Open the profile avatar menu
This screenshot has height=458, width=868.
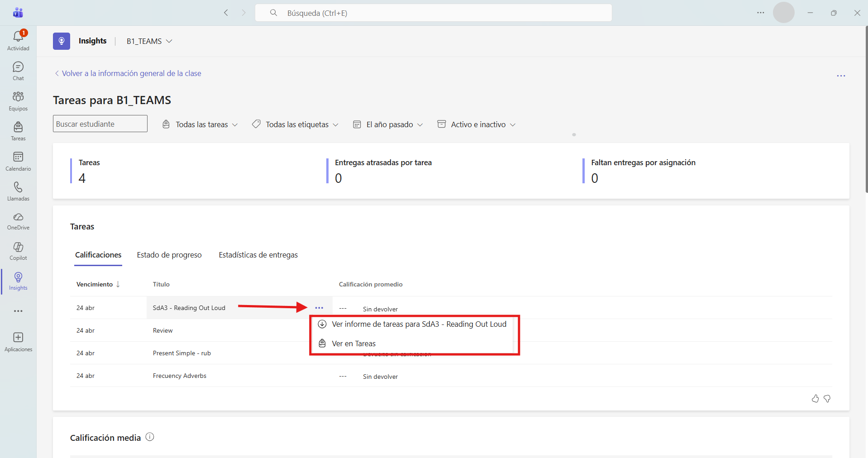pos(784,13)
